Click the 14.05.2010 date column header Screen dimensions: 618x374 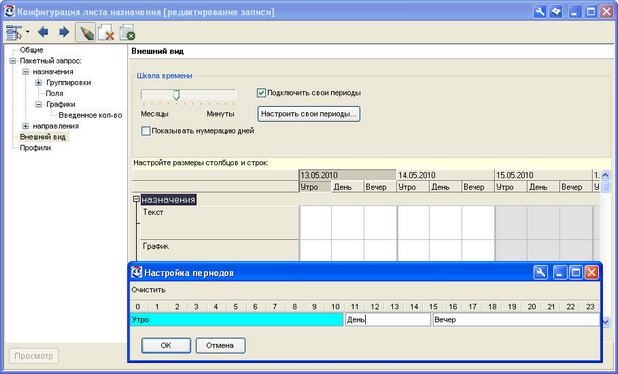pyautogui.click(x=445, y=175)
